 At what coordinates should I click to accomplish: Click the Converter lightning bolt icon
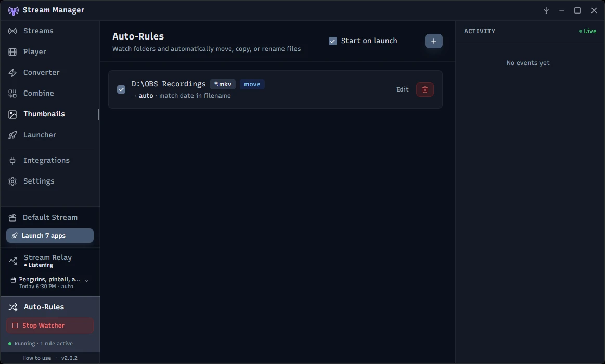tap(12, 72)
